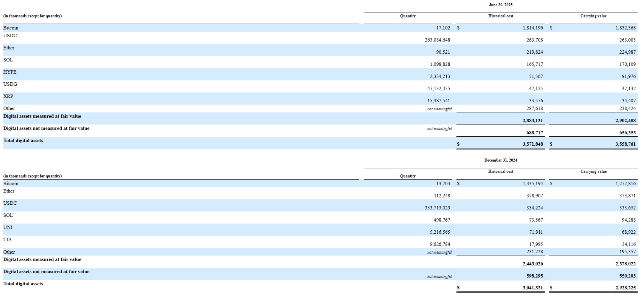Select fair value carrying total 2,378,022
644x297 pixels.
pyautogui.click(x=625, y=264)
